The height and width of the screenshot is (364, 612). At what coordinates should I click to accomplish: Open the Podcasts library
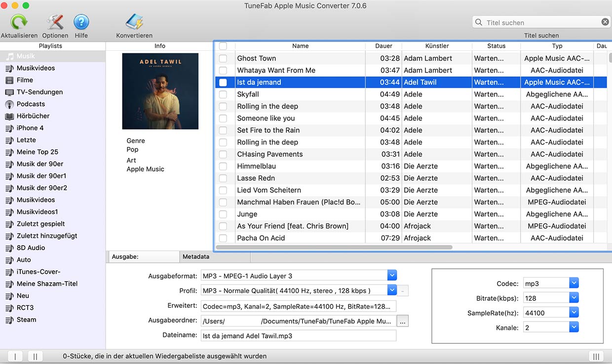coord(53,104)
